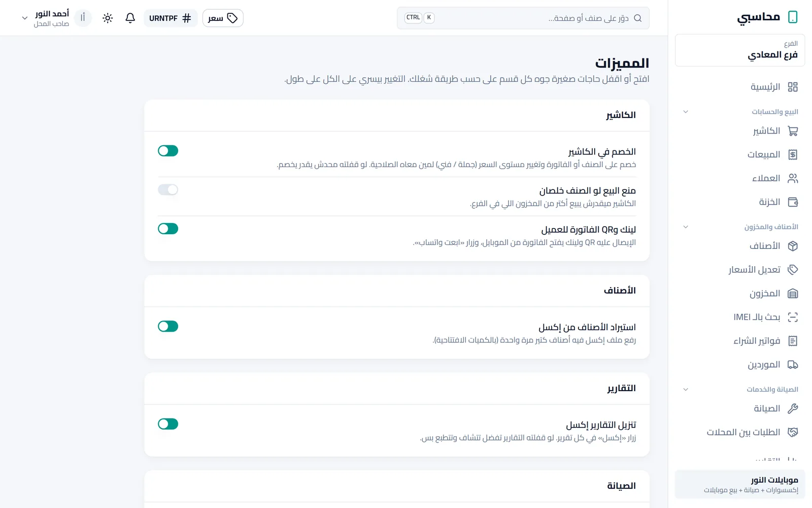Open the فرع المعادي branch selector
812x508 pixels.
(x=740, y=50)
